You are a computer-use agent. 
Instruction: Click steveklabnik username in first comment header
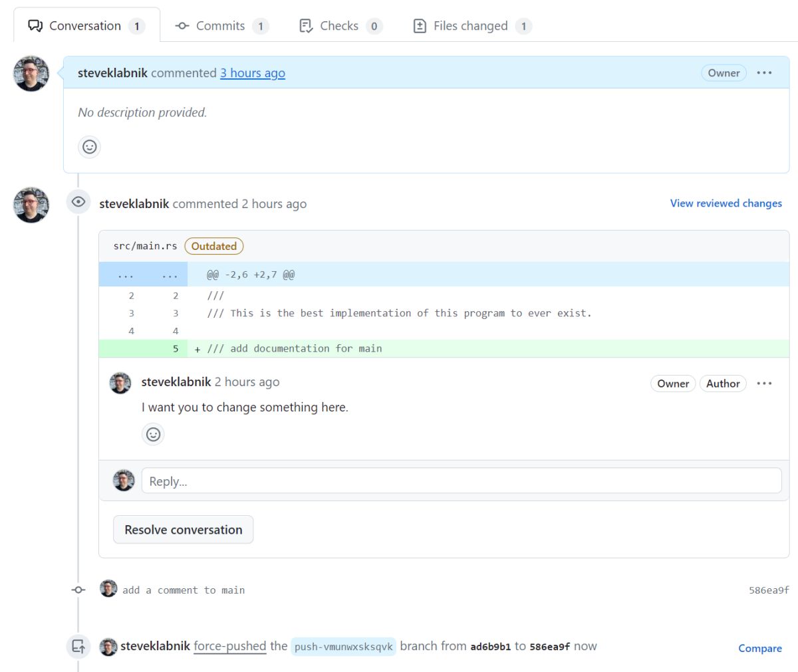112,73
